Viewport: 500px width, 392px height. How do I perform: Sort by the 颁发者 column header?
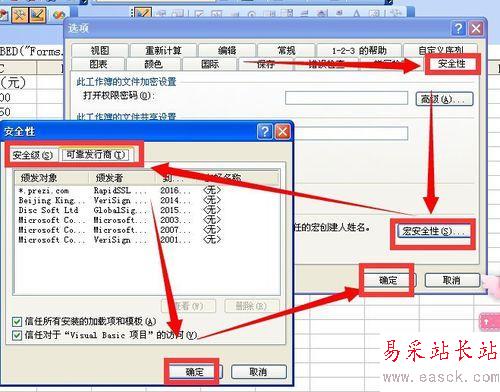click(122, 178)
